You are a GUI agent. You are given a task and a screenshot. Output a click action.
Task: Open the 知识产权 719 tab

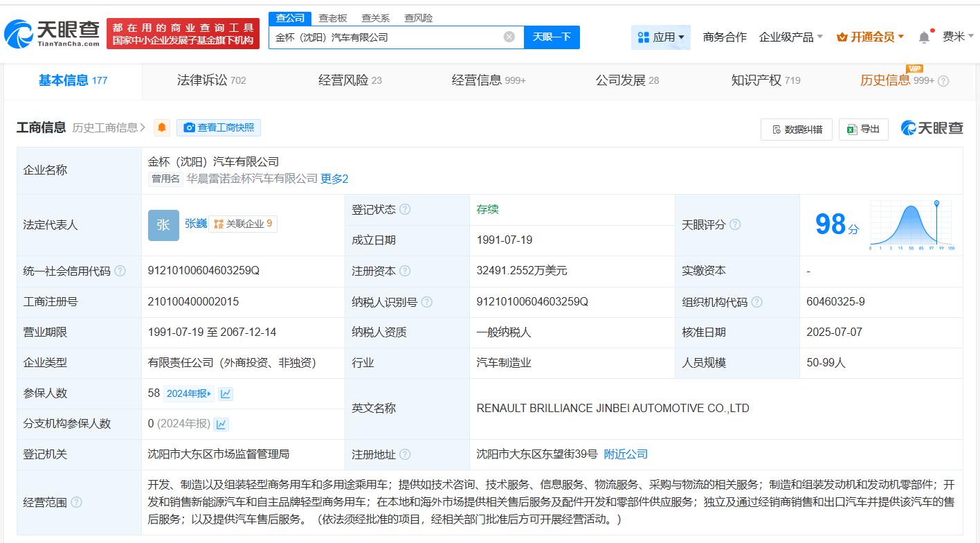[765, 80]
